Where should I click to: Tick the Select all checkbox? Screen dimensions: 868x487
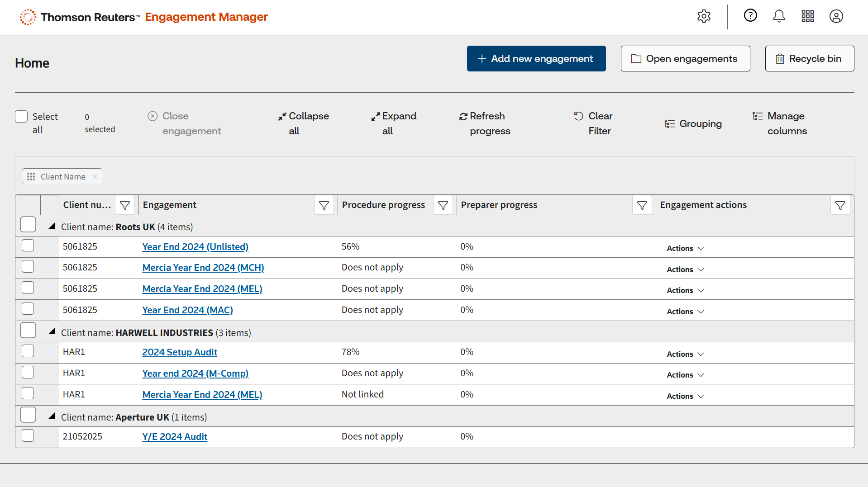21,117
